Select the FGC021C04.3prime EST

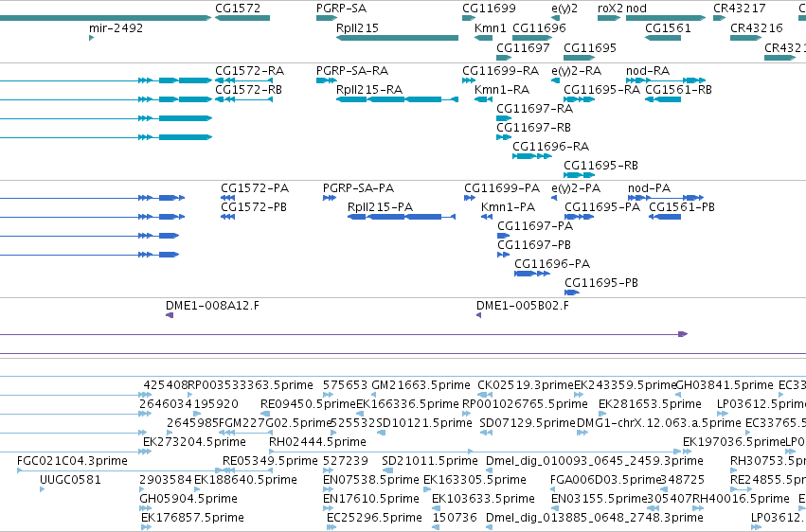(118, 470)
